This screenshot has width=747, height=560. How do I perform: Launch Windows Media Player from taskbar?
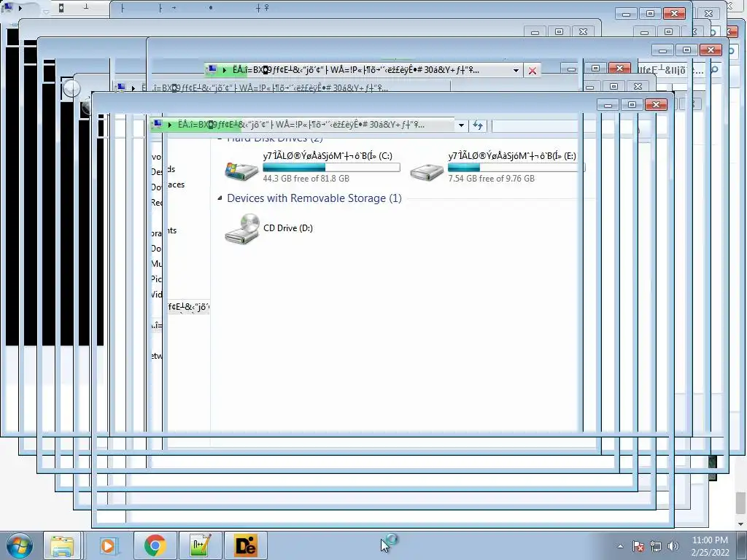[x=108, y=545]
